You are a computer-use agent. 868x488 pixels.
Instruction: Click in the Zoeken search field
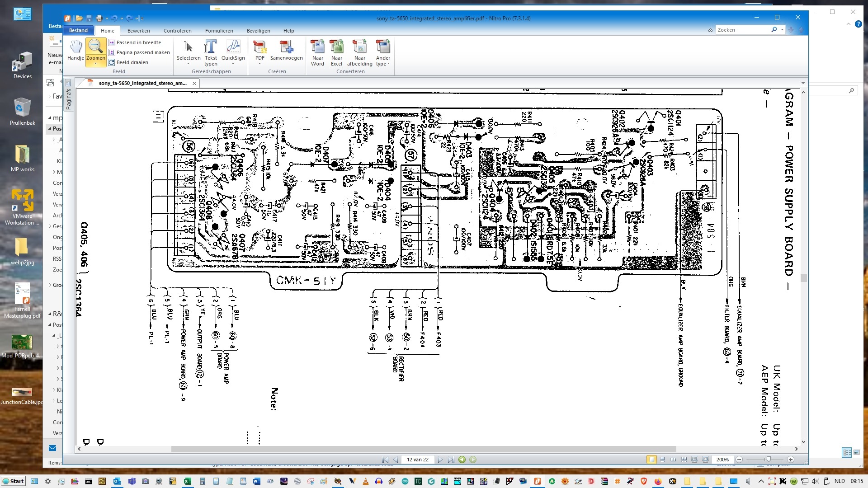(743, 30)
